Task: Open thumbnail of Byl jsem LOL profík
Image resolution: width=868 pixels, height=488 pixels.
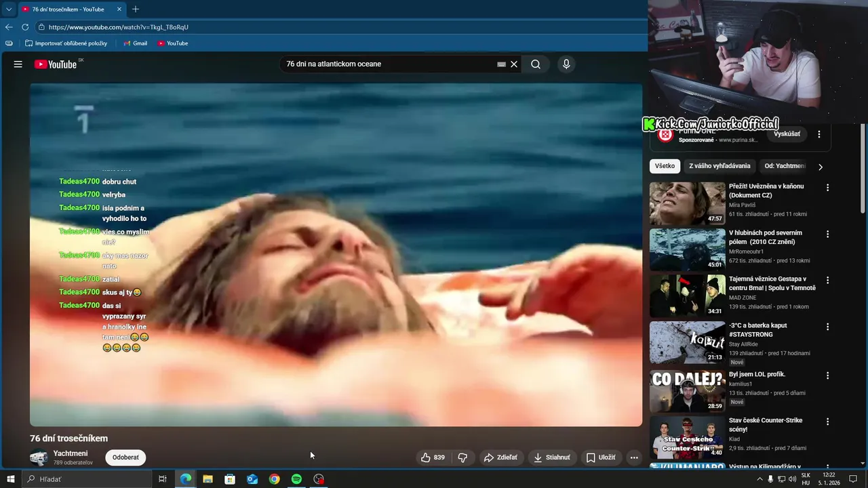Action: coord(687,391)
